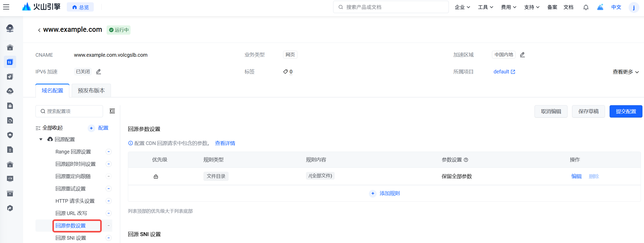The width and height of the screenshot is (644, 243).
Task: Open the 企业 top menu
Action: (x=462, y=7)
